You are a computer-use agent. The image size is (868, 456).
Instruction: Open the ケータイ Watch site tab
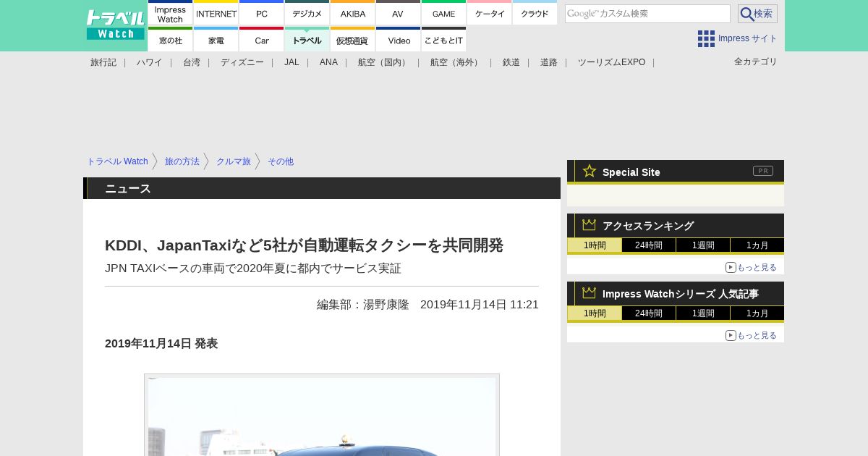490,13
